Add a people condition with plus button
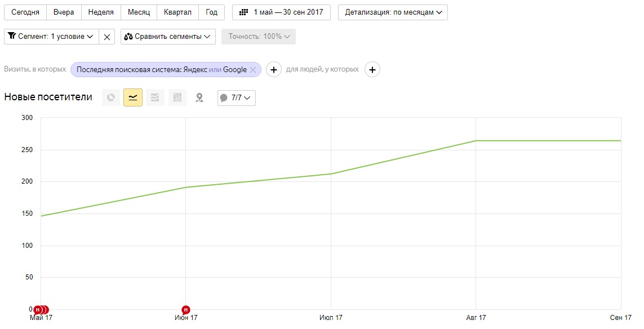The image size is (644, 329). 372,70
